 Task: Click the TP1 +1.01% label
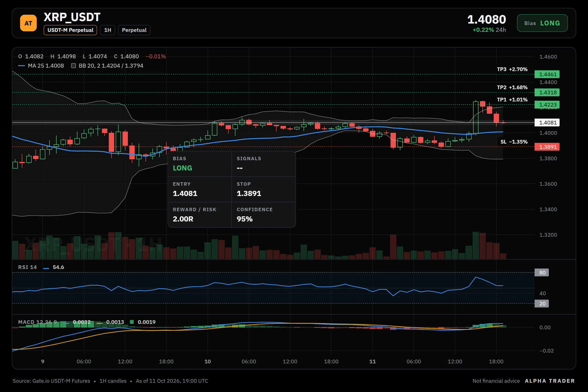512,100
